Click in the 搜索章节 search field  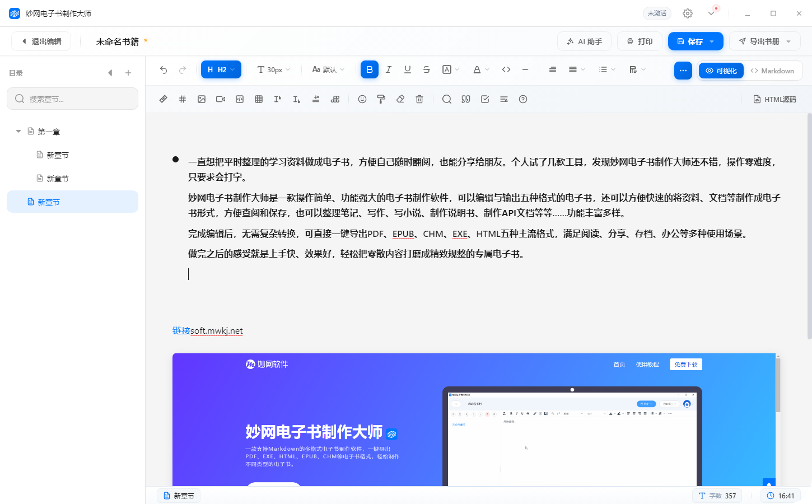(72, 99)
